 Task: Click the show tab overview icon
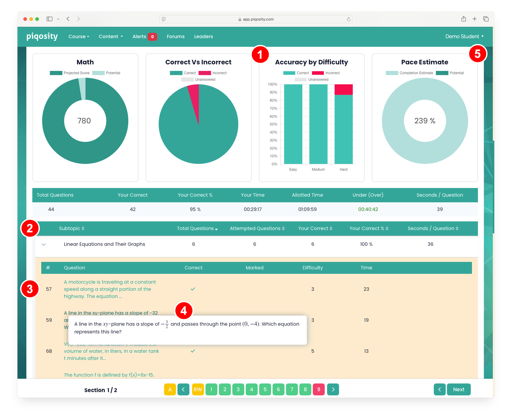point(486,19)
